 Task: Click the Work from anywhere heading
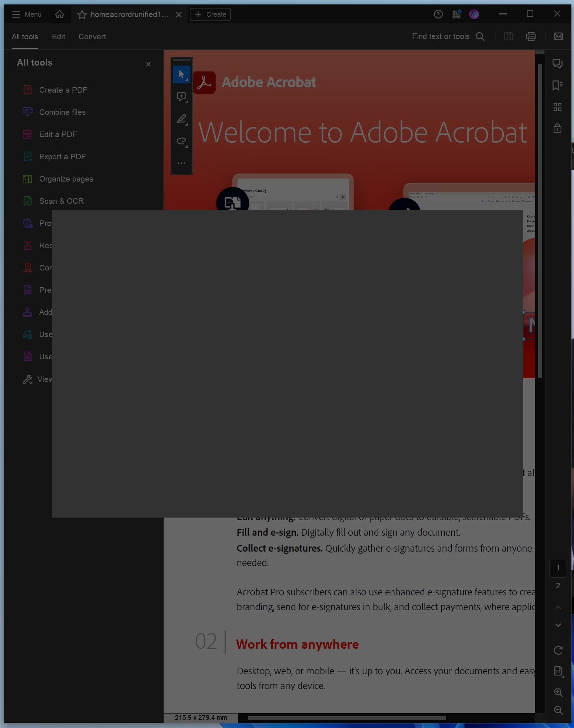tap(297, 644)
